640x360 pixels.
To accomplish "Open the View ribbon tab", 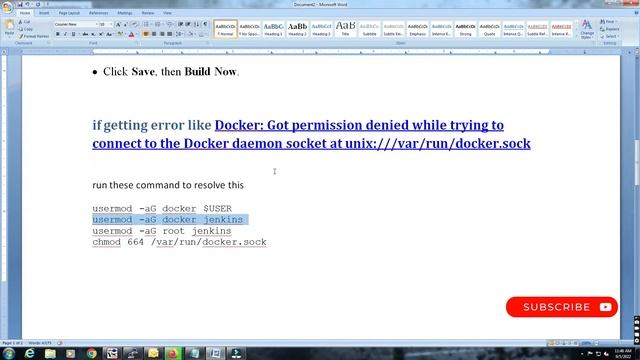I will [167, 13].
